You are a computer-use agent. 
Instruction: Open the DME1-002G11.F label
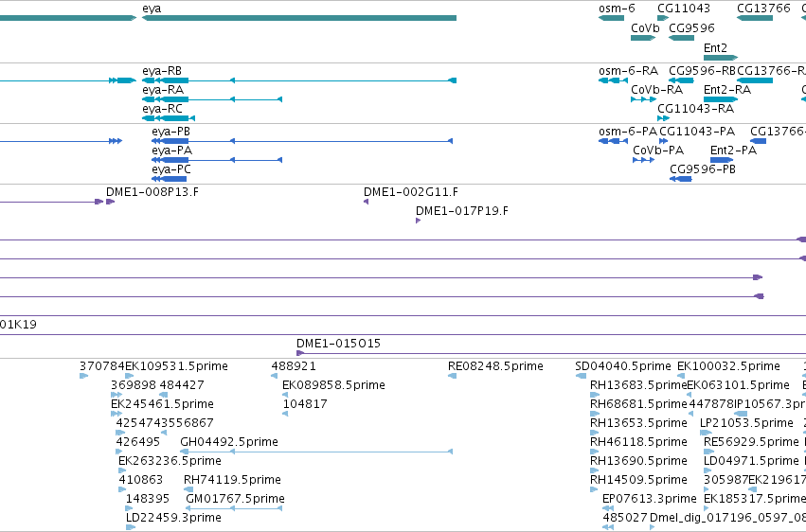tap(411, 192)
